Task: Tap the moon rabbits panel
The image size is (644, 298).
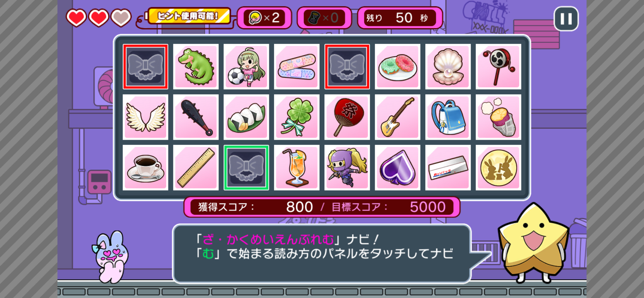Action: point(498,168)
